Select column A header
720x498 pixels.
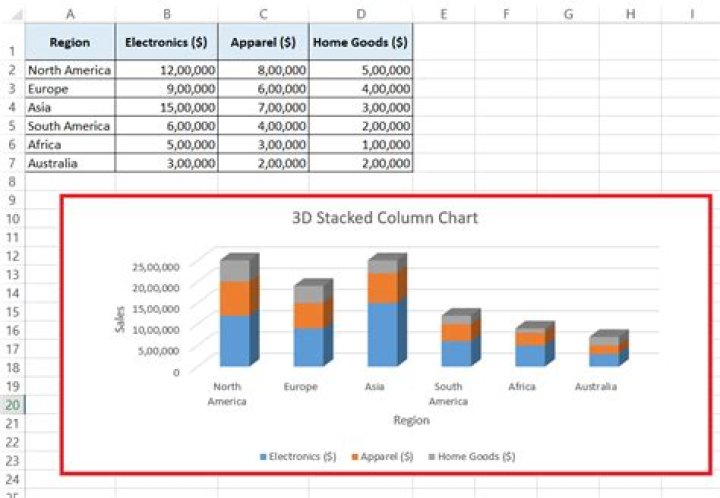point(70,14)
